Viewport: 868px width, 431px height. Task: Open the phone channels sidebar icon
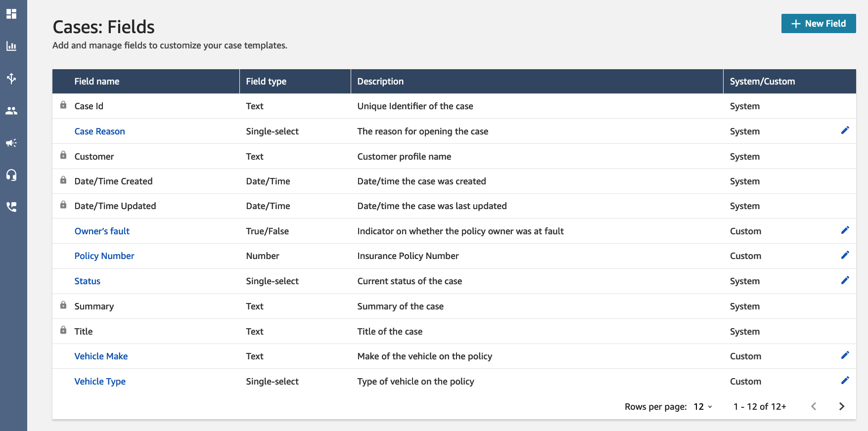coord(11,207)
